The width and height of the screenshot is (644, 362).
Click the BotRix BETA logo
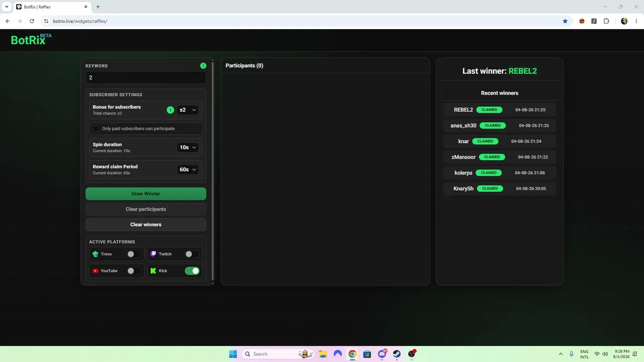[x=31, y=40]
